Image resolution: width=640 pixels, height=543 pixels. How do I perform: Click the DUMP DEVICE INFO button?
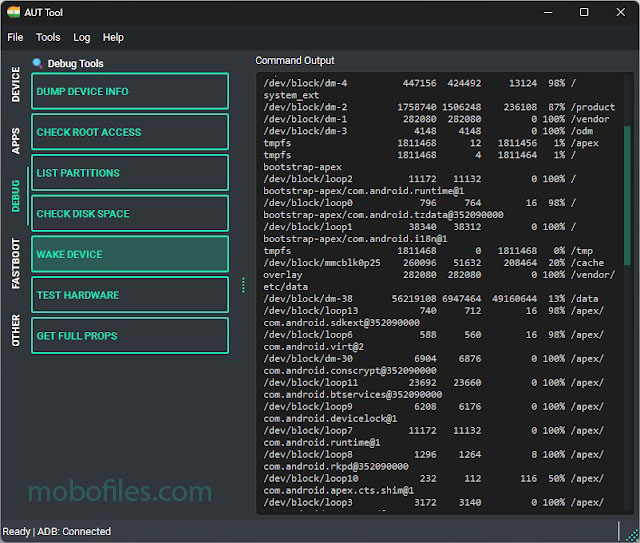pyautogui.click(x=130, y=91)
